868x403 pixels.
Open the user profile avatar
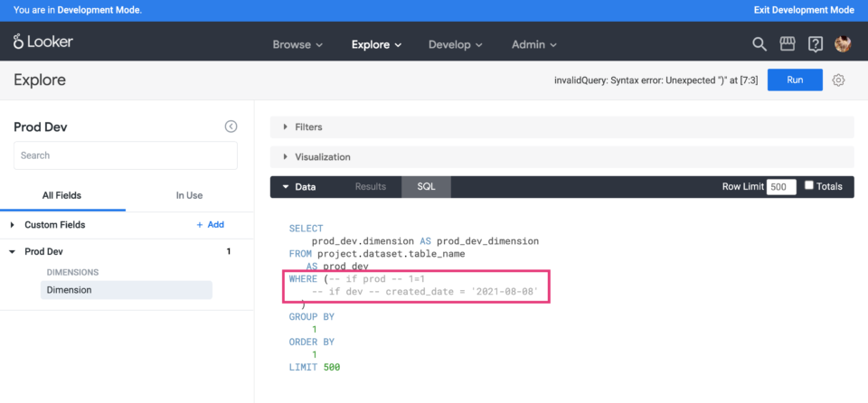(843, 44)
